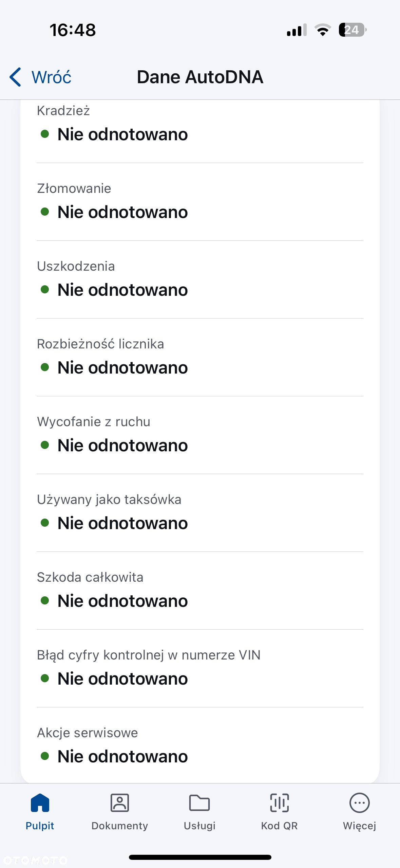This screenshot has width=400, height=868.
Task: Tap the Wi-Fi icon in status bar
Action: [x=323, y=30]
